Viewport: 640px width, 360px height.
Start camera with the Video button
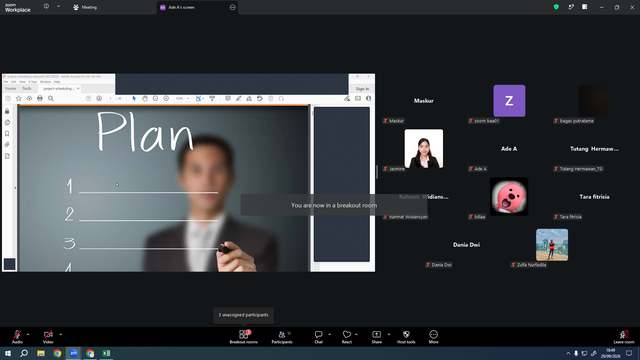click(48, 337)
